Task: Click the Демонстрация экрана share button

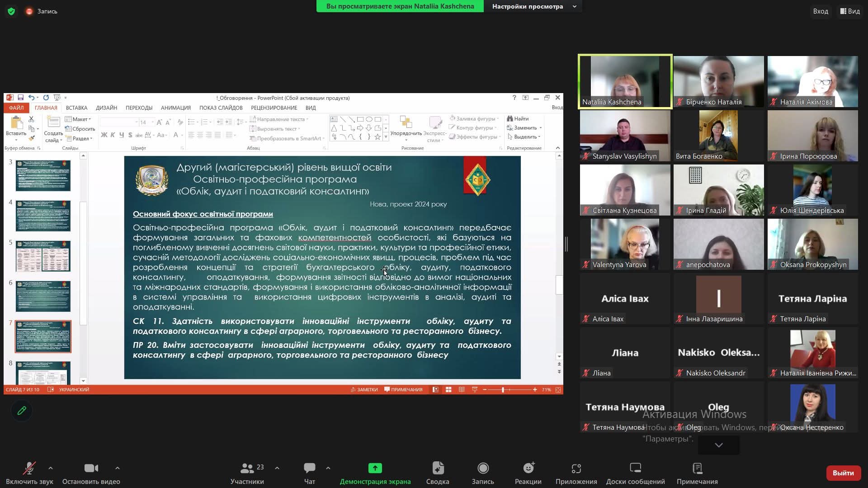Action: click(375, 468)
